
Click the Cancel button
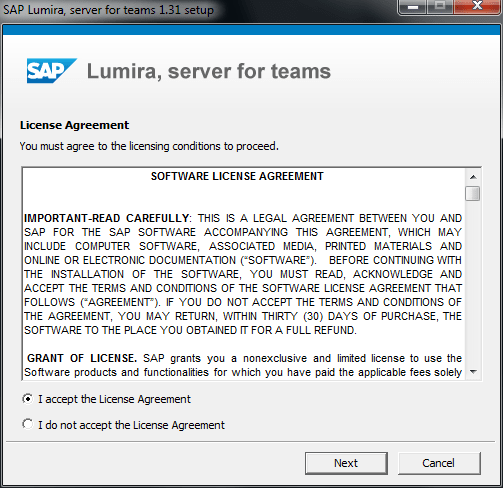439,463
